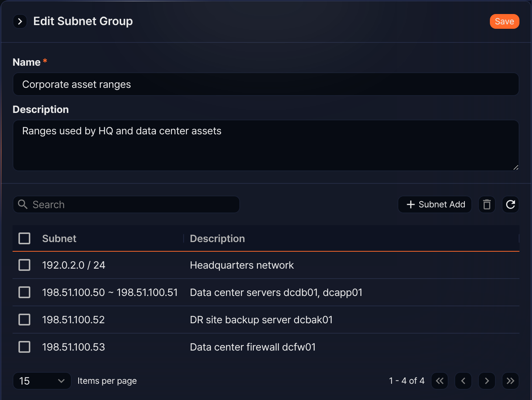The image size is (532, 400).
Task: Click the delete trash icon
Action: [487, 204]
